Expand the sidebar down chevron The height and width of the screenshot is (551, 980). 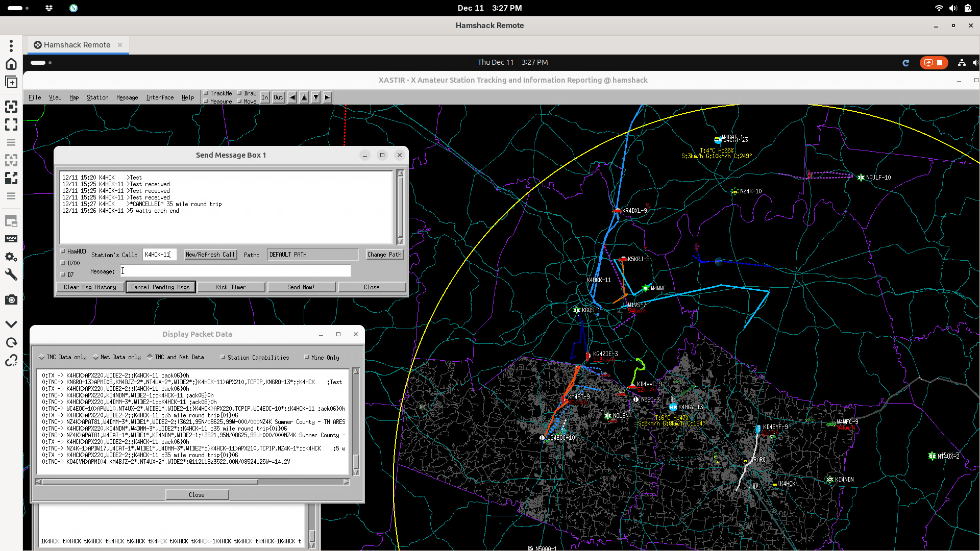(x=11, y=324)
